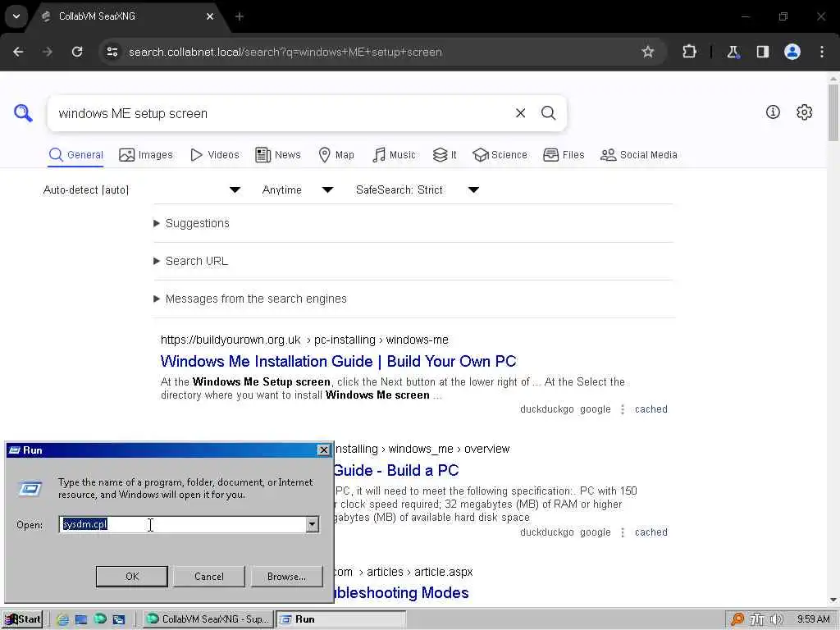The width and height of the screenshot is (840, 630).
Task: Click Cancel in the Run dialog
Action: [x=209, y=577]
